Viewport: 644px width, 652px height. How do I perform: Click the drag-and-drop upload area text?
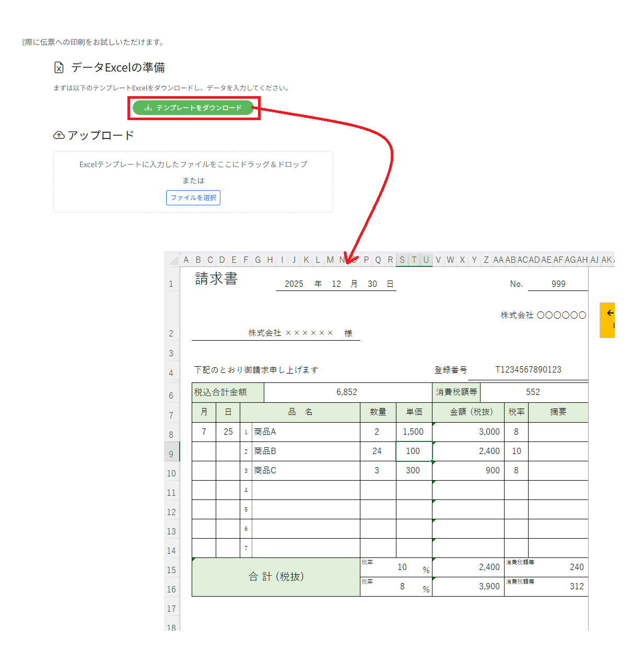point(193,165)
